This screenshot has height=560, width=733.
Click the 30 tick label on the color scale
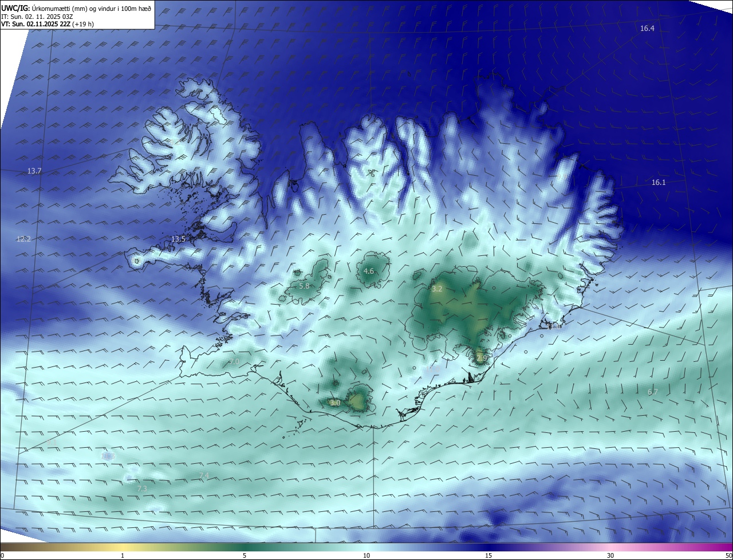(610, 555)
